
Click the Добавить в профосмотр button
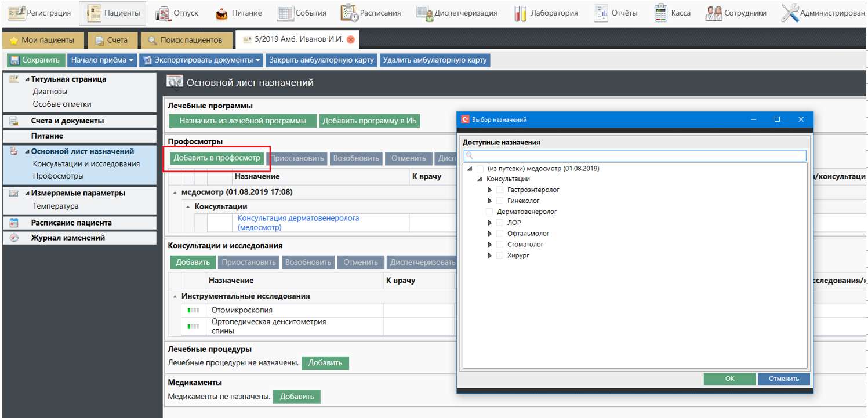point(217,158)
